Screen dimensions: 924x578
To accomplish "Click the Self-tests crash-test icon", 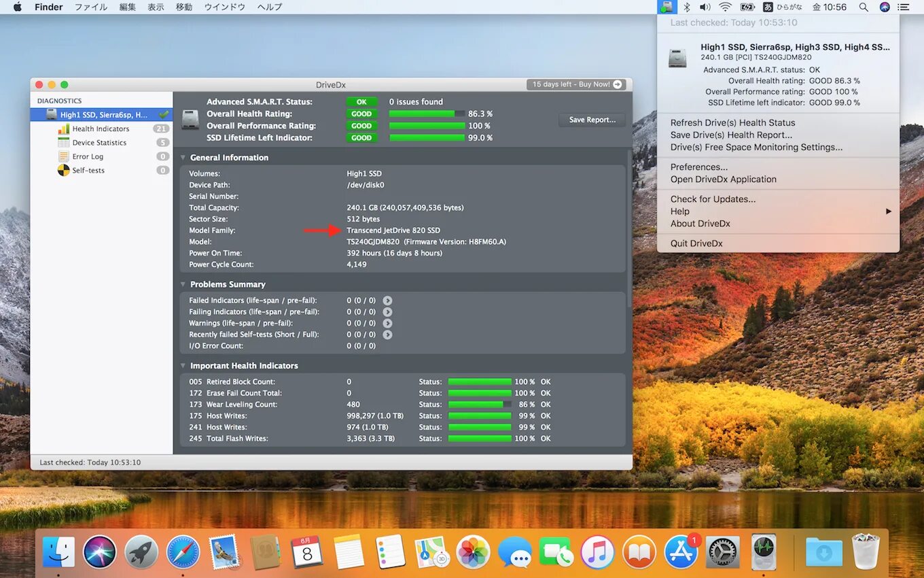I will click(63, 171).
